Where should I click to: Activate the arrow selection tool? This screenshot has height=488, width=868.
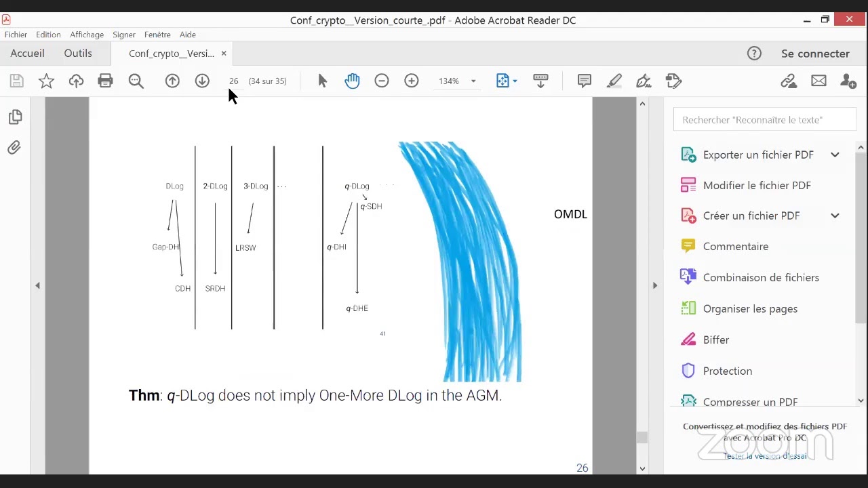(x=322, y=81)
